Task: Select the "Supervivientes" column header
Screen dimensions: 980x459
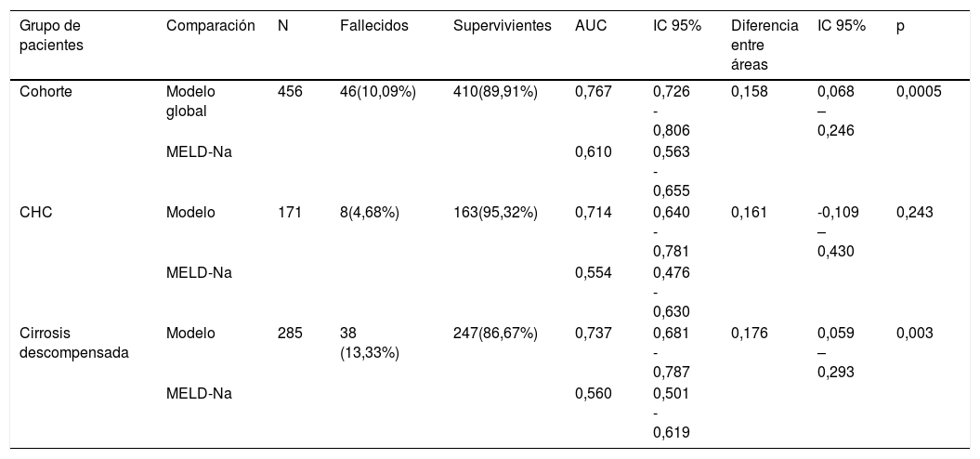Action: (502, 27)
